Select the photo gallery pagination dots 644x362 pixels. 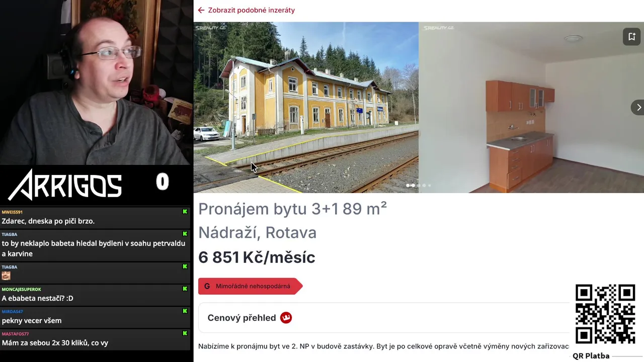[419, 186]
